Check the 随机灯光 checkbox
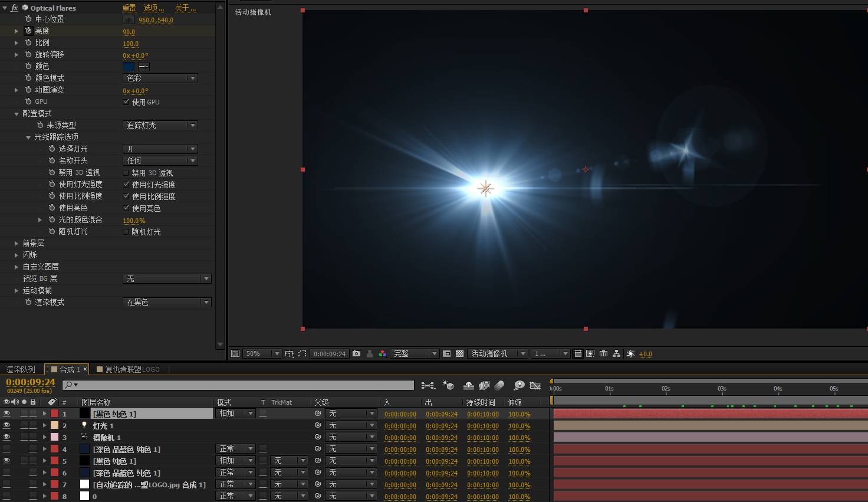Image resolution: width=868 pixels, height=502 pixels. (x=126, y=232)
